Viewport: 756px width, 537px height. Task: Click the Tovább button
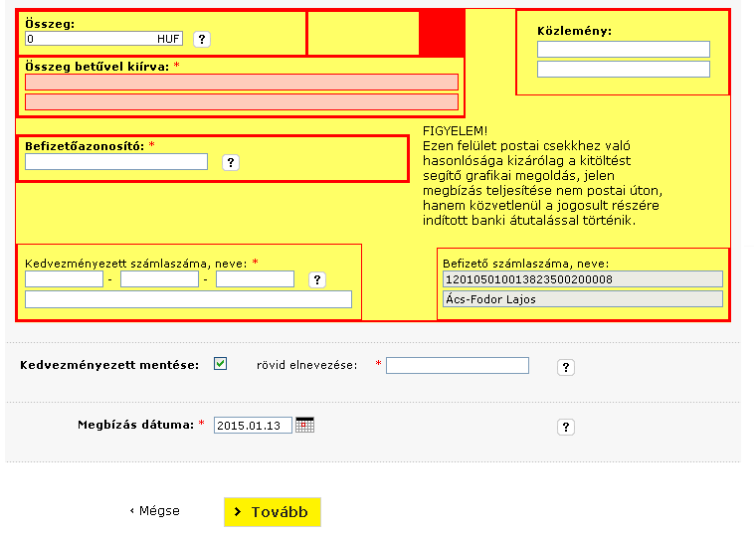pyautogui.click(x=273, y=512)
